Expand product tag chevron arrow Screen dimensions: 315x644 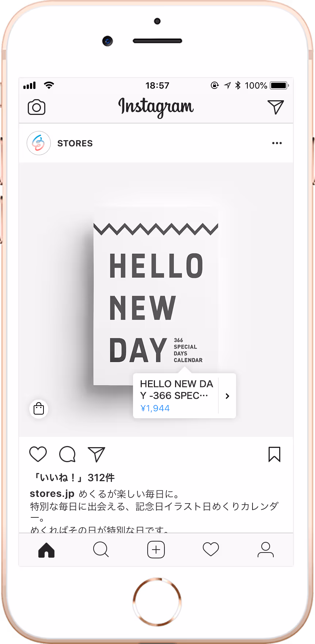click(227, 396)
